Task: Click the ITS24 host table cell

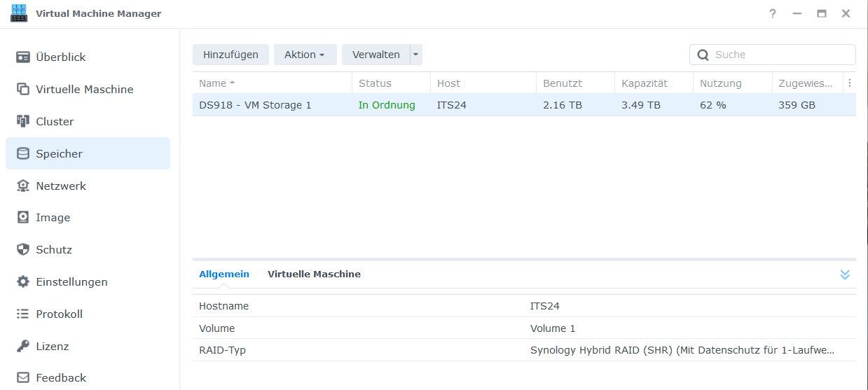Action: [x=452, y=105]
